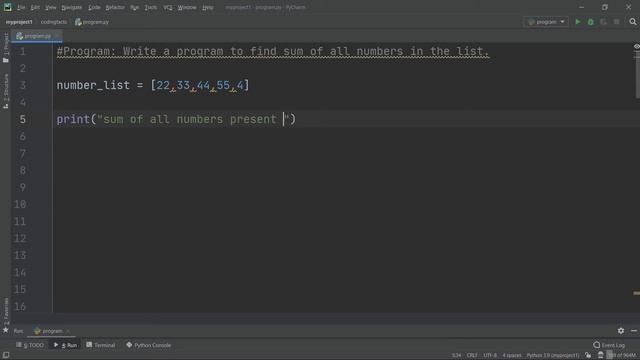The height and width of the screenshot is (360, 640).
Task: Toggle the Favorites tool window sidebar button
Action: 6,310
